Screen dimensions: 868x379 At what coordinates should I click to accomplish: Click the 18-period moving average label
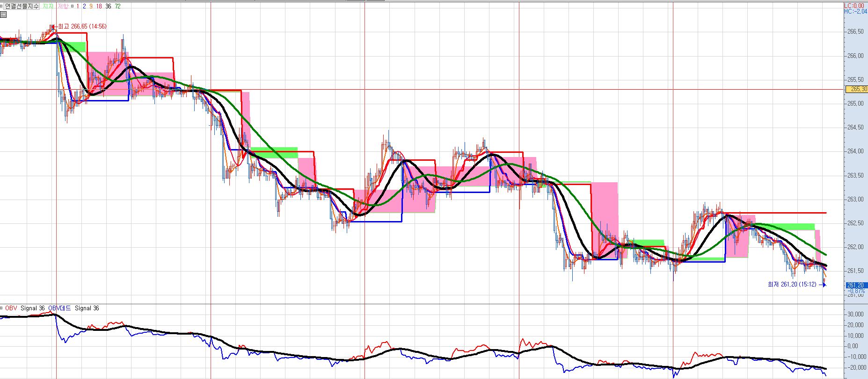coord(99,7)
